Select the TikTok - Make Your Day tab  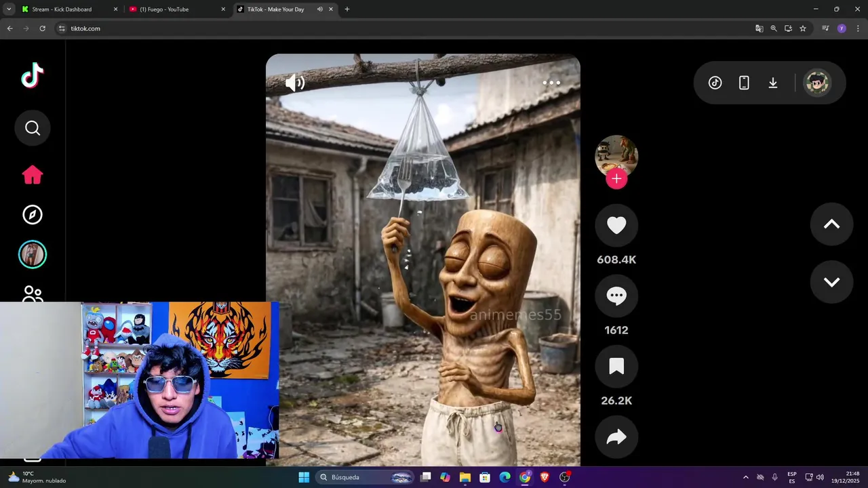[275, 9]
